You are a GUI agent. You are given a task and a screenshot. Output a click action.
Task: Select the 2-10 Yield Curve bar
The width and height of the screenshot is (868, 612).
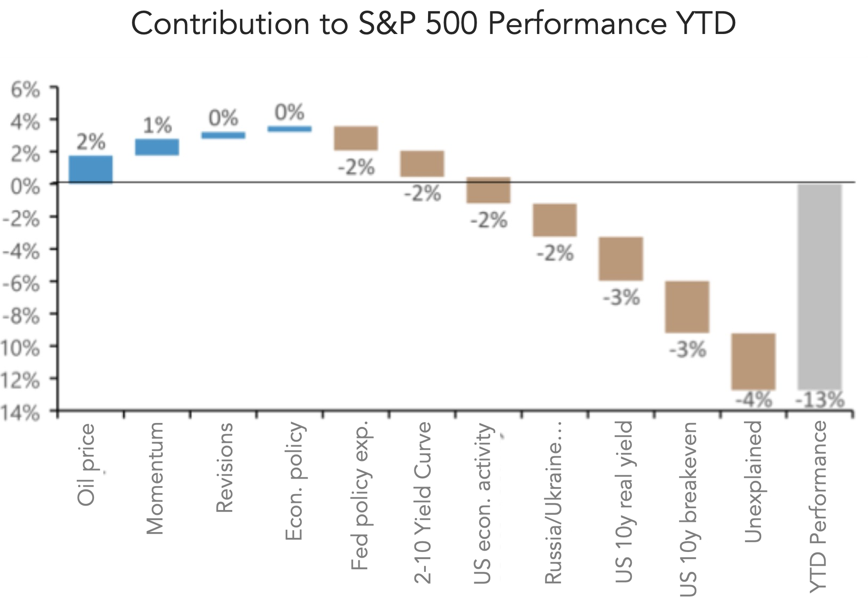(422, 164)
